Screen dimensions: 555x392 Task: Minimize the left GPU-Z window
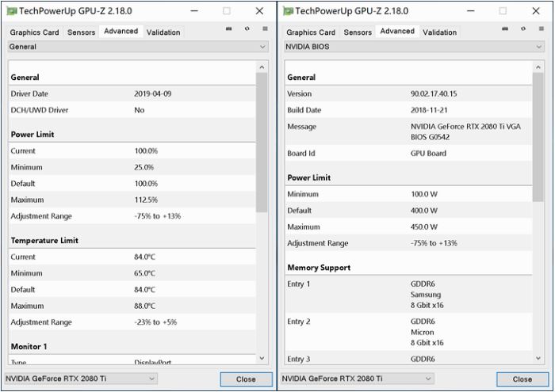click(x=194, y=11)
